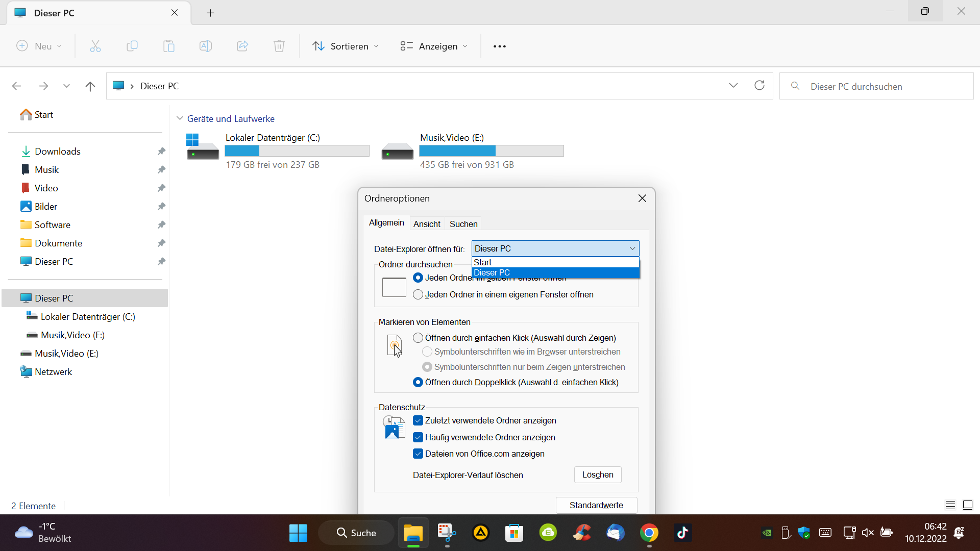Open Google Chrome from the taskbar
Viewport: 980px width, 551px height.
click(649, 532)
